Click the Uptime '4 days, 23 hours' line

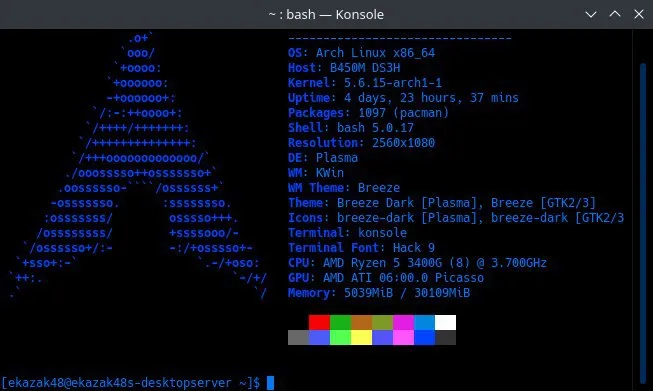coord(403,98)
